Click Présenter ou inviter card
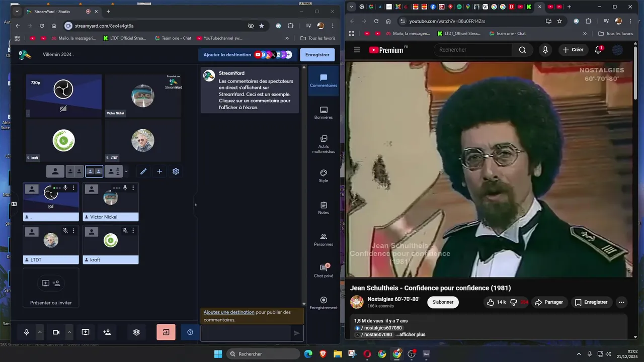This screenshot has height=362, width=644. pyautogui.click(x=51, y=288)
